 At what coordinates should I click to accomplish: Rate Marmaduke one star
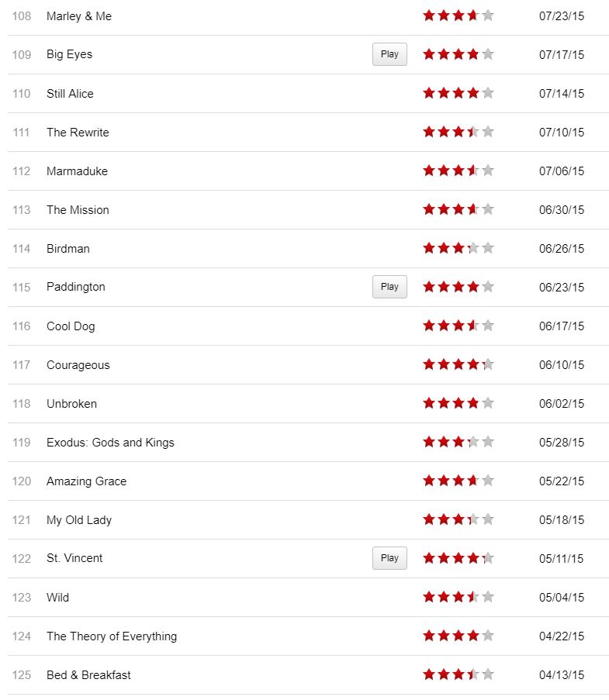coord(429,171)
